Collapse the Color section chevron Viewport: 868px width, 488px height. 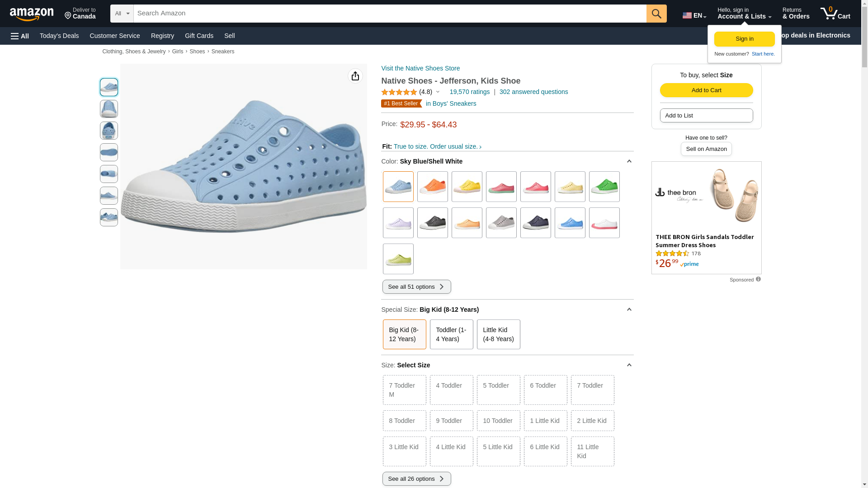629,161
